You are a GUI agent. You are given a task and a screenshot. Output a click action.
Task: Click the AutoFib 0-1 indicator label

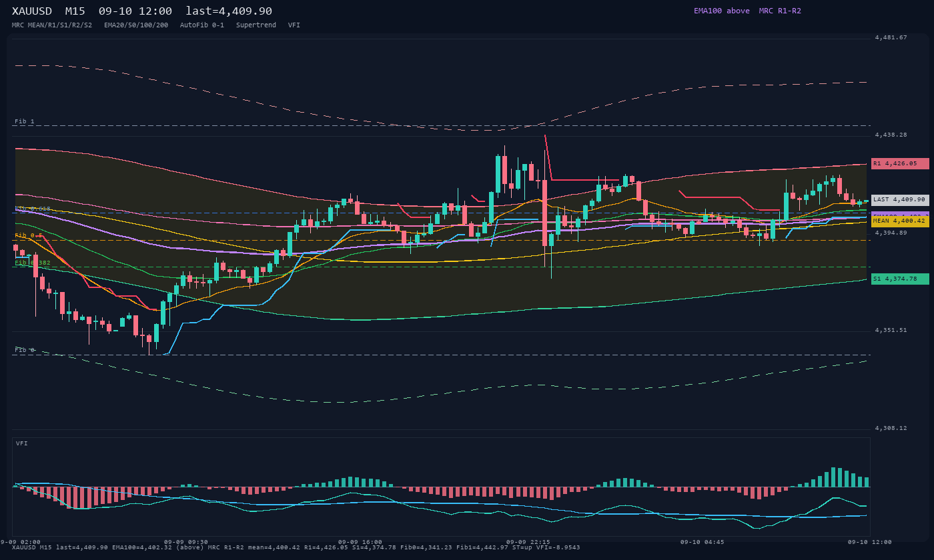202,25
